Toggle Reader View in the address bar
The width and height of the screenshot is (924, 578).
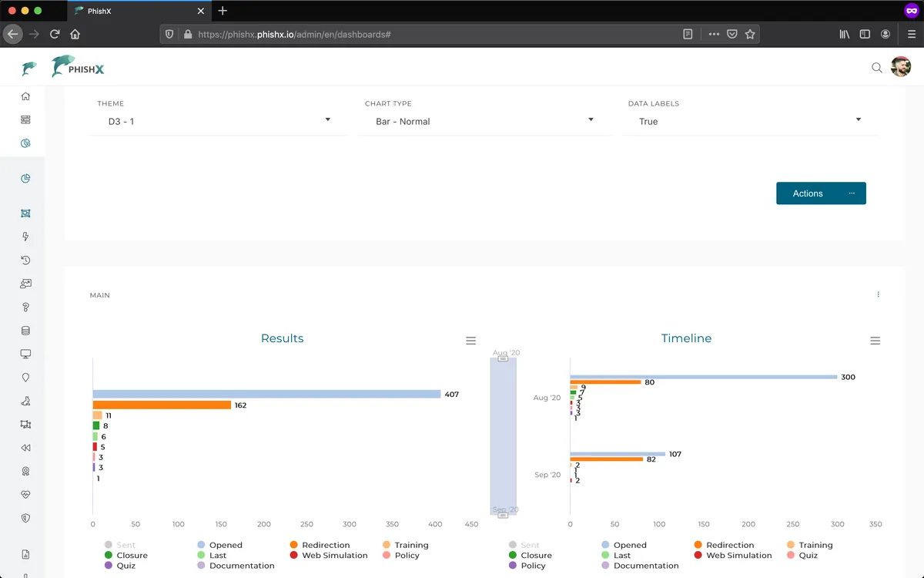click(688, 34)
